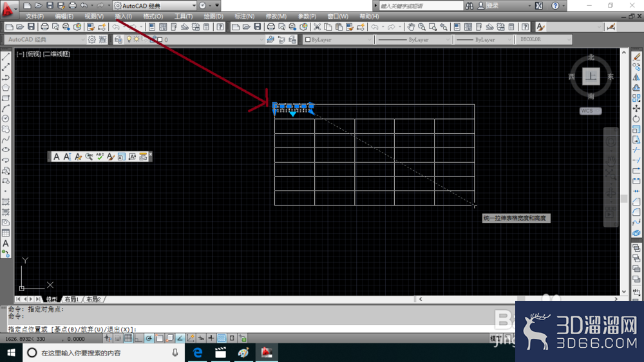
Task: Switch to the 布局1 tab
Action: tap(71, 299)
